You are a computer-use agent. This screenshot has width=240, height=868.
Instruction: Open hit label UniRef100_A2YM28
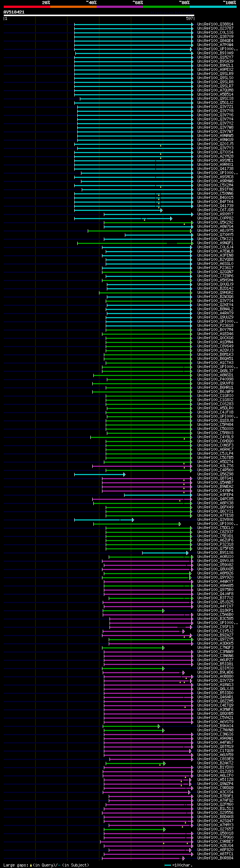(x=215, y=156)
